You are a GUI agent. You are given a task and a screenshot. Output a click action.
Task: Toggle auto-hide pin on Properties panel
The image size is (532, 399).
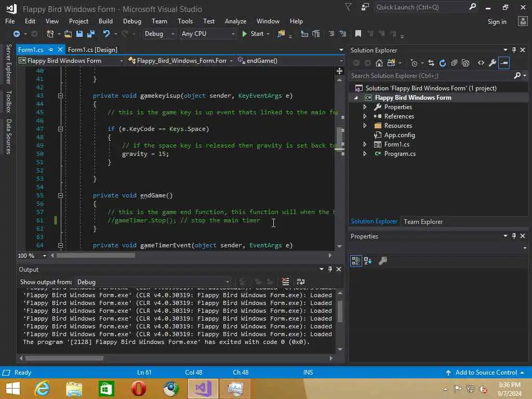514,236
